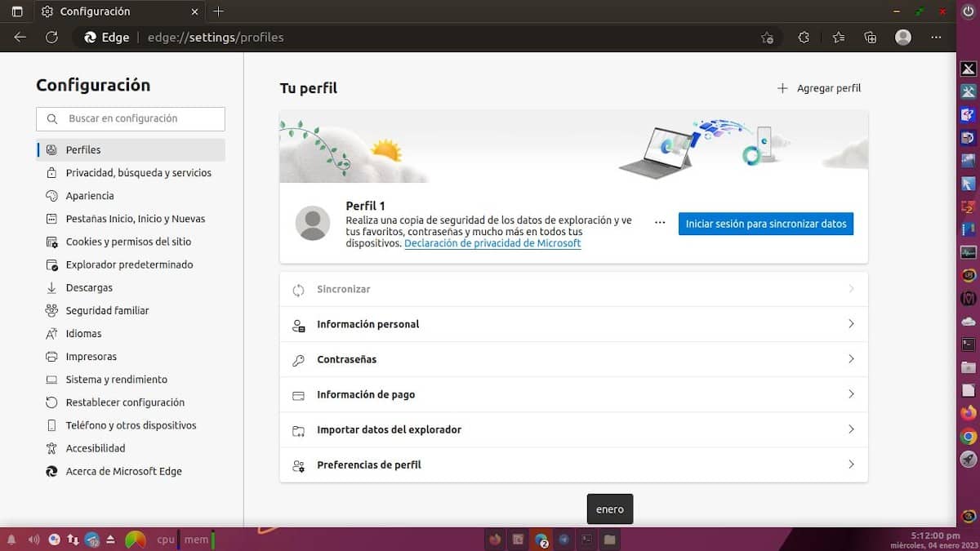Click the Información de pago card icon
The width and height of the screenshot is (980, 551).
click(299, 395)
